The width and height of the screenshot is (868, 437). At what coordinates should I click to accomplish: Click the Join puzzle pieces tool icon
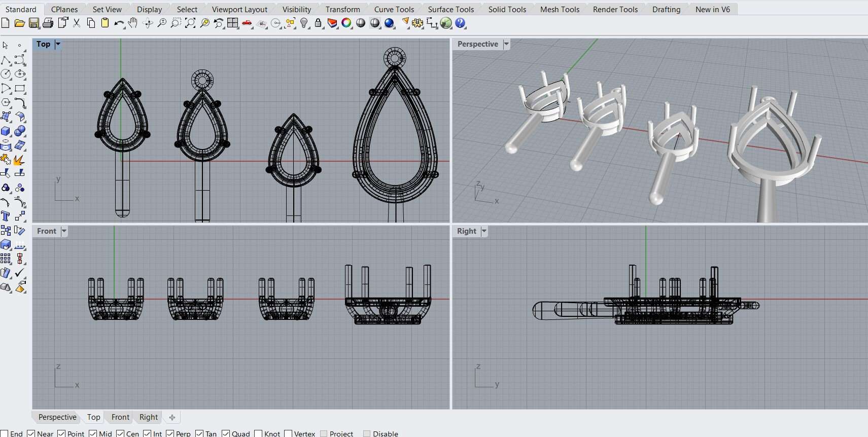6,160
